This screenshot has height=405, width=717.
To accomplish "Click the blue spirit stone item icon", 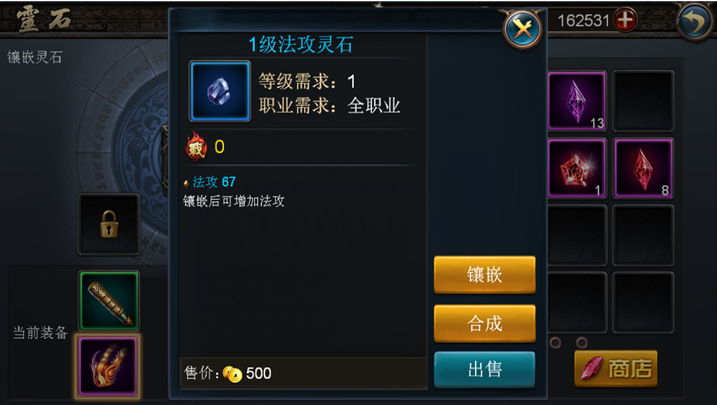I will point(219,91).
